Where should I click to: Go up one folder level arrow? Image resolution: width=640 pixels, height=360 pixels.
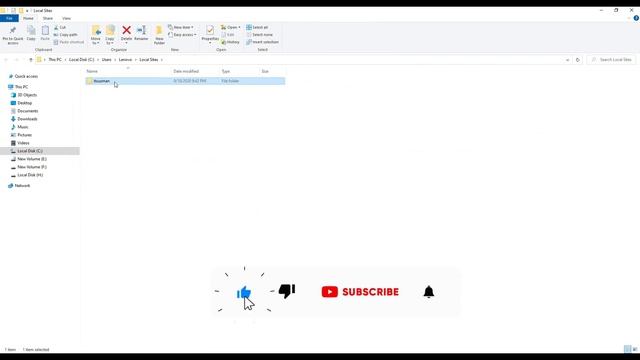(x=31, y=60)
